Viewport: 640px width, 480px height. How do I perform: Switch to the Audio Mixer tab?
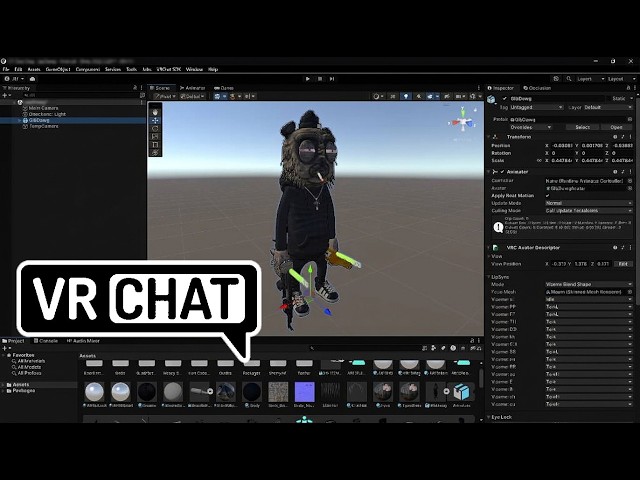pos(83,341)
